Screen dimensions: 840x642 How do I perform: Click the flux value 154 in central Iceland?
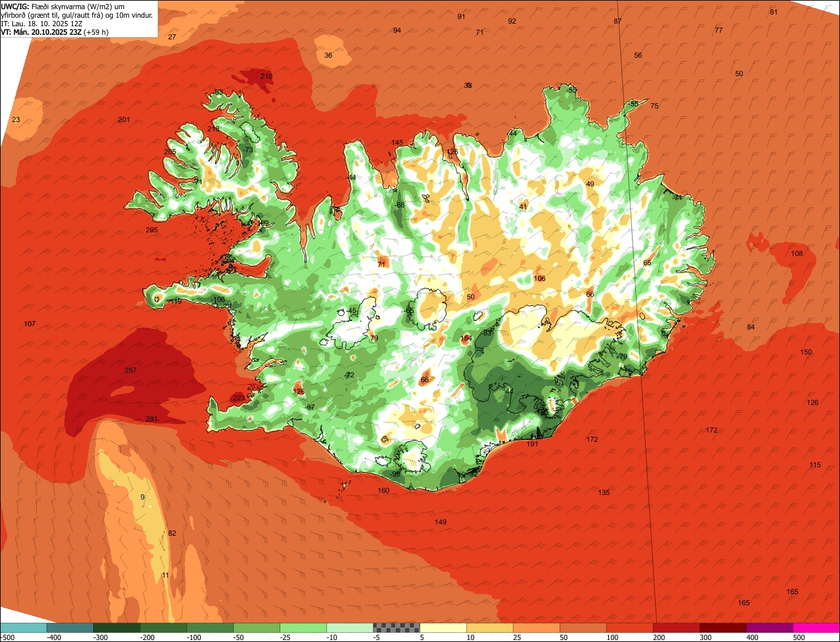[466, 338]
